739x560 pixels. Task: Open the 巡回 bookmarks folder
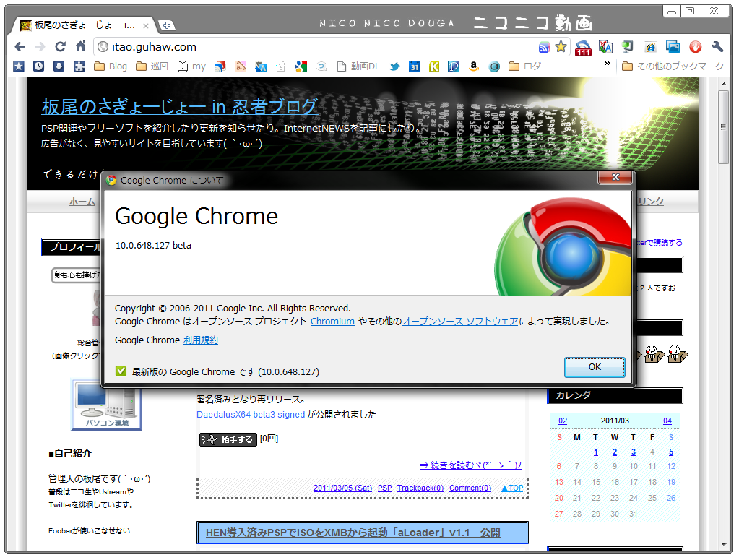point(152,66)
